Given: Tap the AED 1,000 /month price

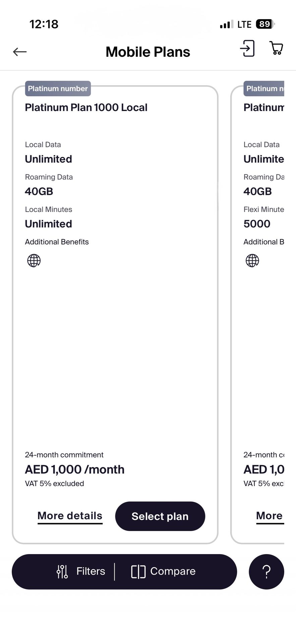Looking at the screenshot, I should pyautogui.click(x=74, y=469).
